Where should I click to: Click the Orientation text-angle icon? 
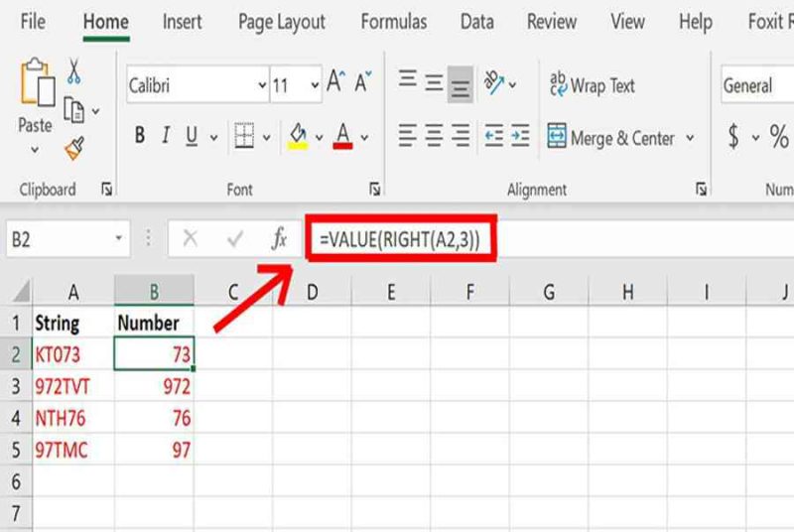click(493, 82)
